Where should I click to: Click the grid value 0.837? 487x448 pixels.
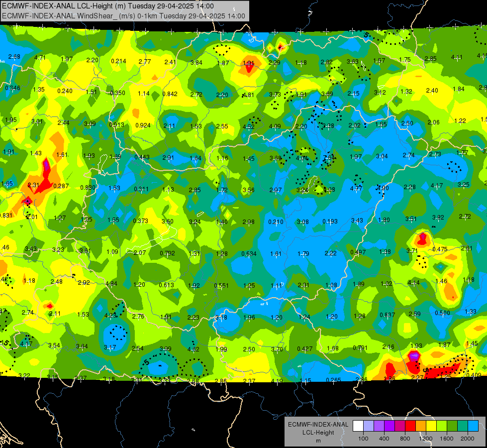coord(388,315)
